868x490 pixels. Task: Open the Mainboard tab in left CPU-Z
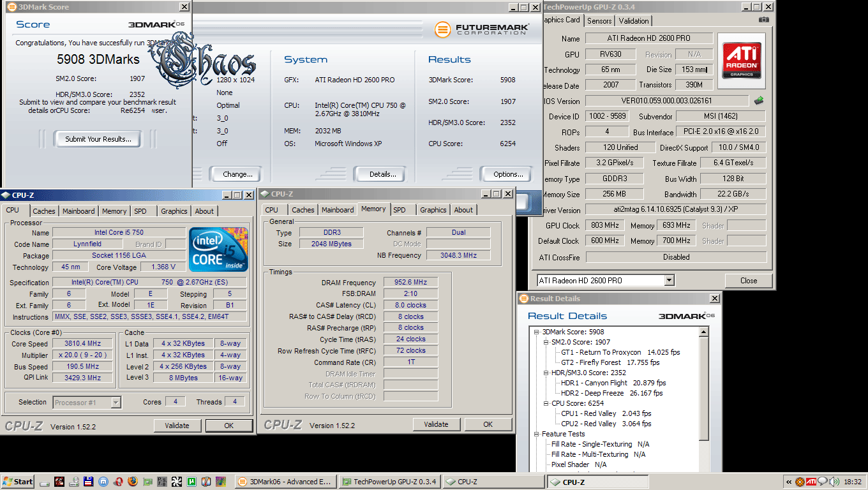79,211
